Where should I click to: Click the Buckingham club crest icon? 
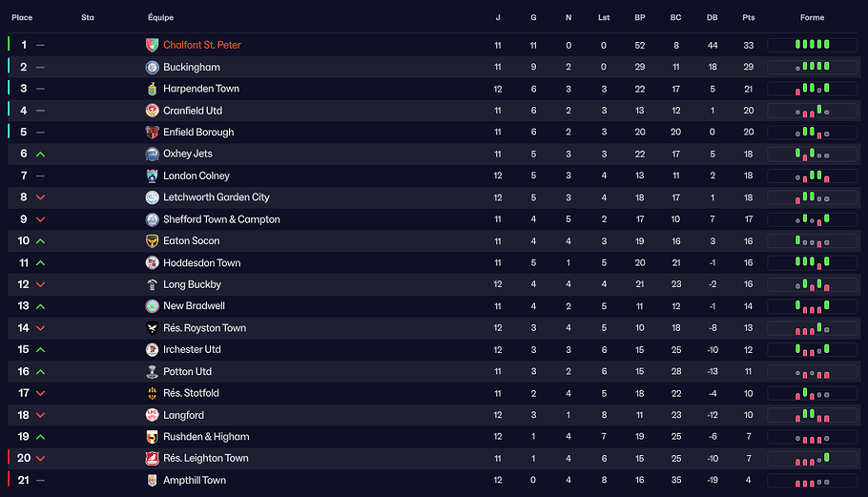pos(152,67)
